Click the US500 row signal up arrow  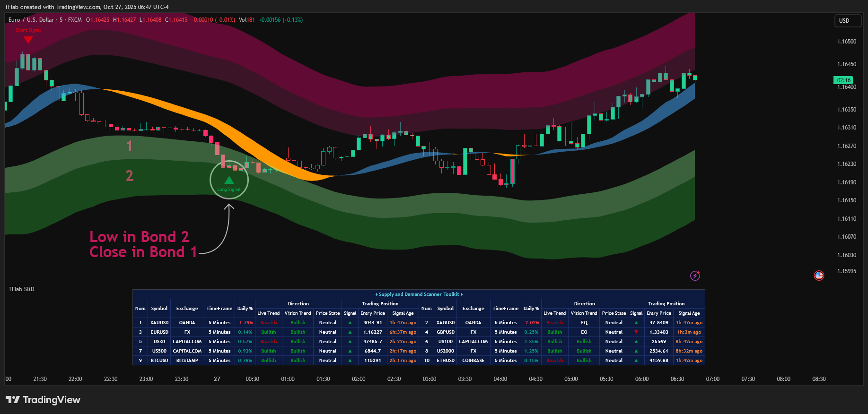(x=350, y=351)
